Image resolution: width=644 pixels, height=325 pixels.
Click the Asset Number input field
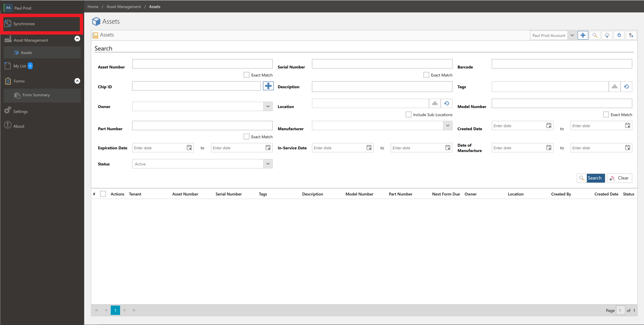202,64
